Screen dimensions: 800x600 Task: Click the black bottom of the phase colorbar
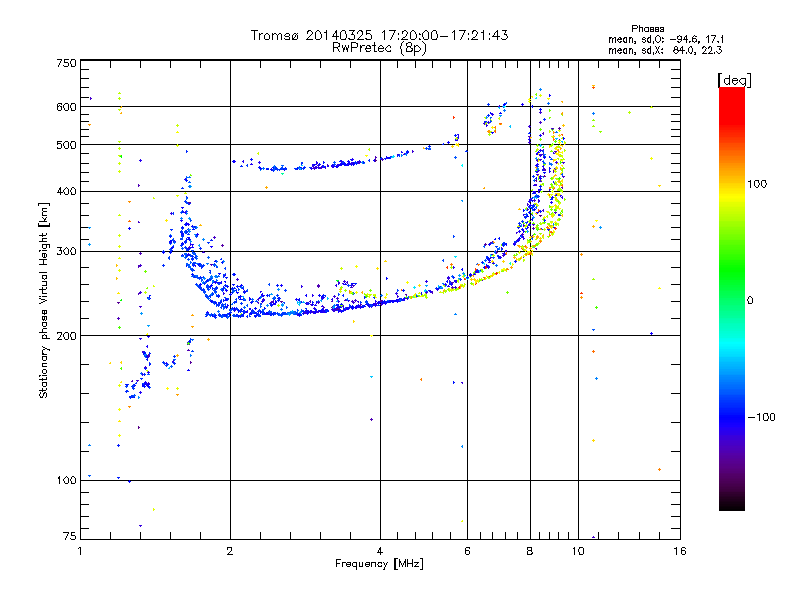point(732,505)
